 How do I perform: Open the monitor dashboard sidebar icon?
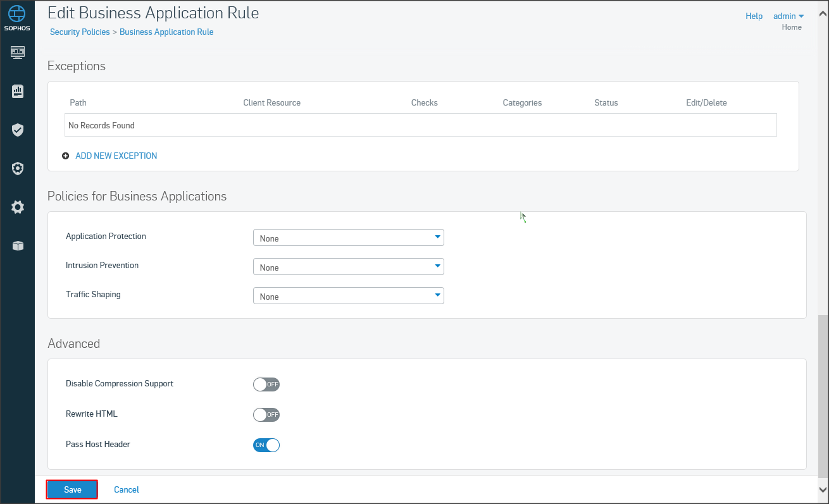pos(18,52)
